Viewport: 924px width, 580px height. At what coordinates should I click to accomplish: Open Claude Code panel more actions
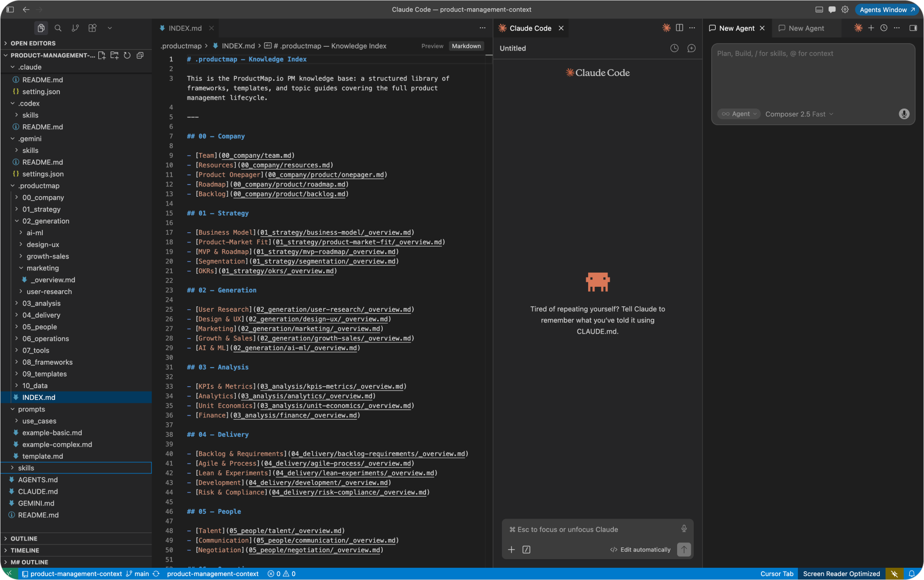[692, 28]
